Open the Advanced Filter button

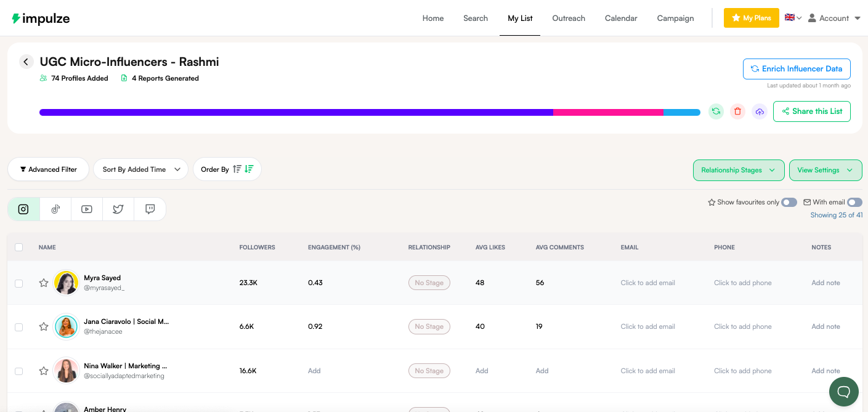coord(48,169)
